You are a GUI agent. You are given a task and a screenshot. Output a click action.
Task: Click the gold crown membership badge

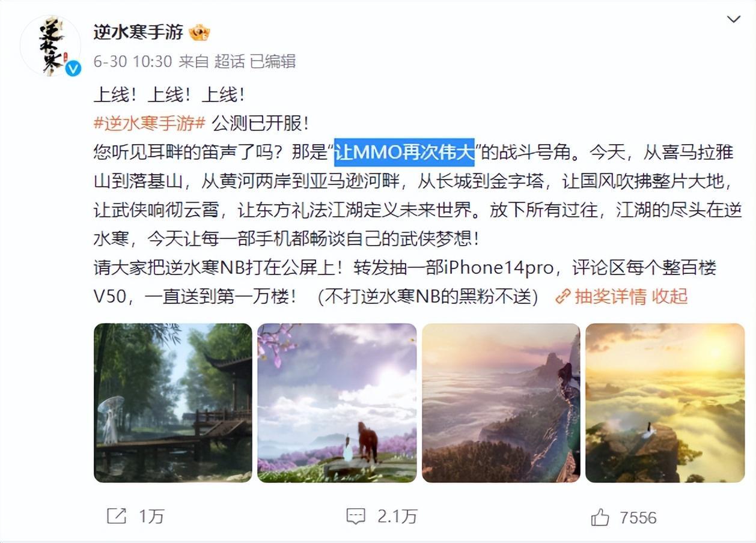pyautogui.click(x=200, y=32)
